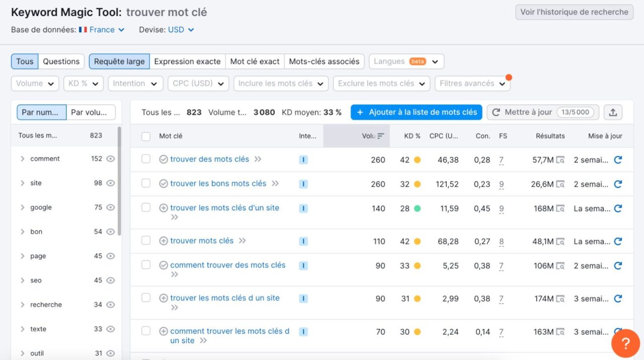Click the export icon at top right
Image resolution: width=644 pixels, height=360 pixels.
(613, 112)
